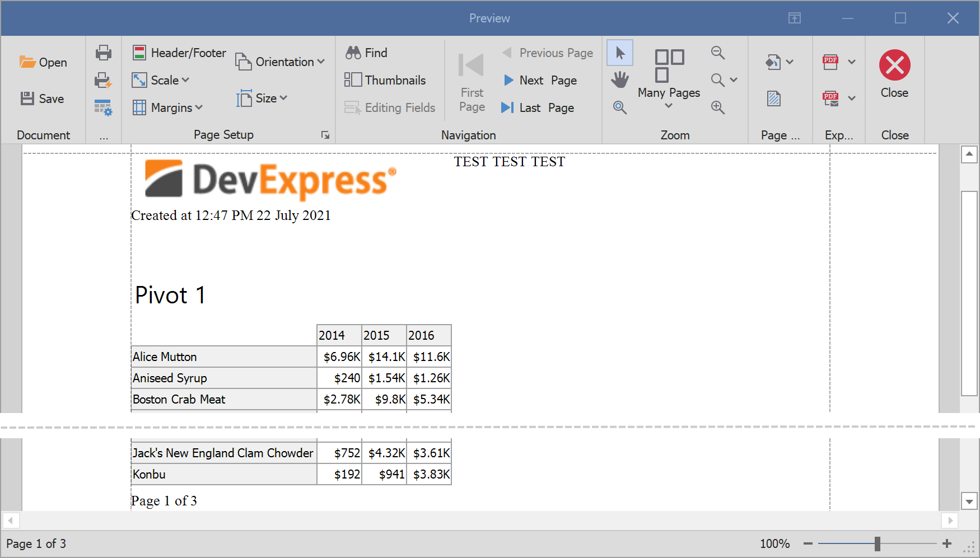Jump to Last Page

click(538, 107)
